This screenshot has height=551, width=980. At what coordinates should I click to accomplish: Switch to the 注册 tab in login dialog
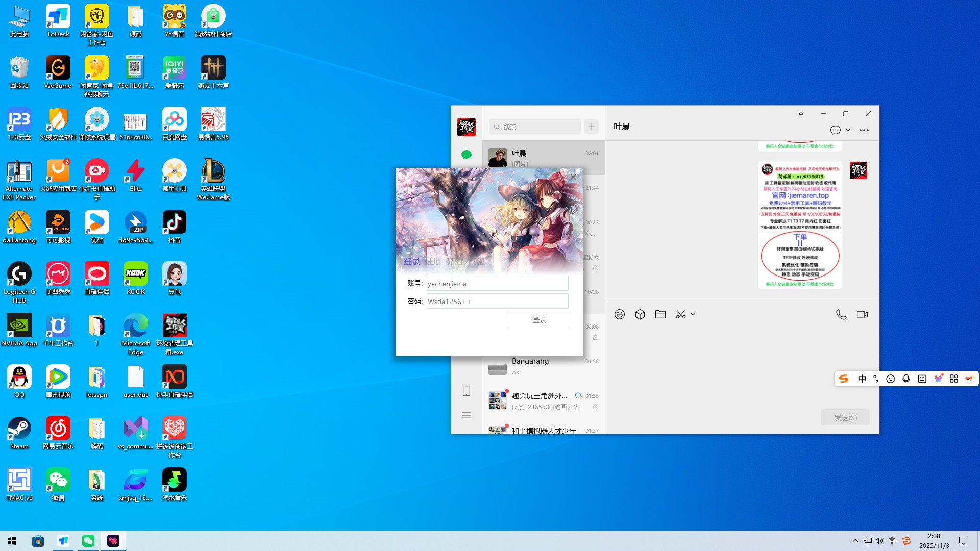433,261
